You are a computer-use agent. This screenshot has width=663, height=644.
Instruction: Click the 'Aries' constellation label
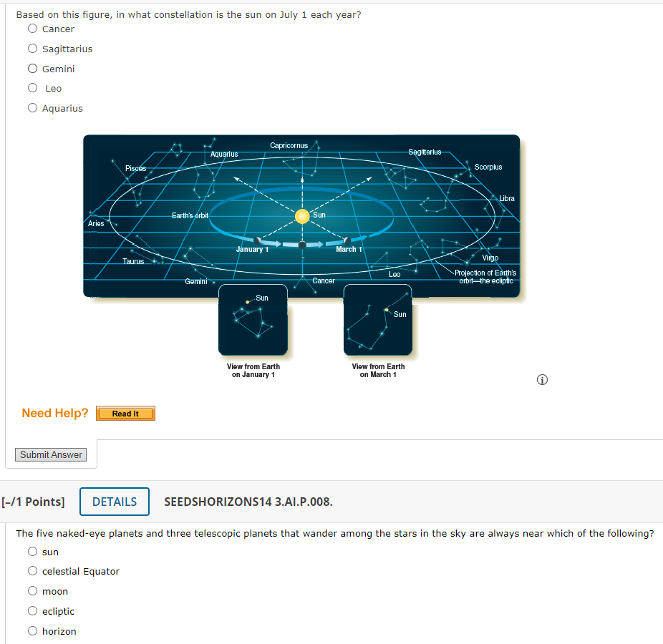96,223
